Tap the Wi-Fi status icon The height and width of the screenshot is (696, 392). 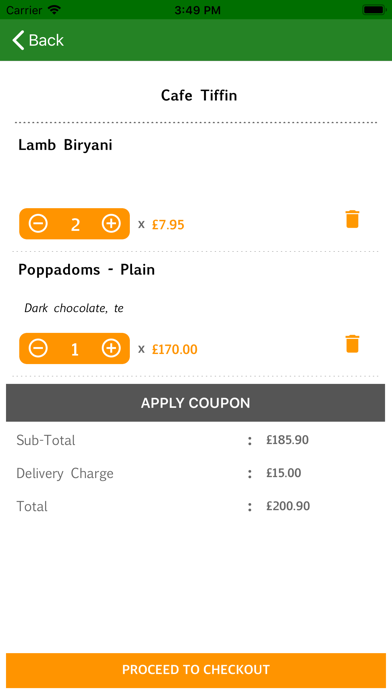[x=55, y=10]
